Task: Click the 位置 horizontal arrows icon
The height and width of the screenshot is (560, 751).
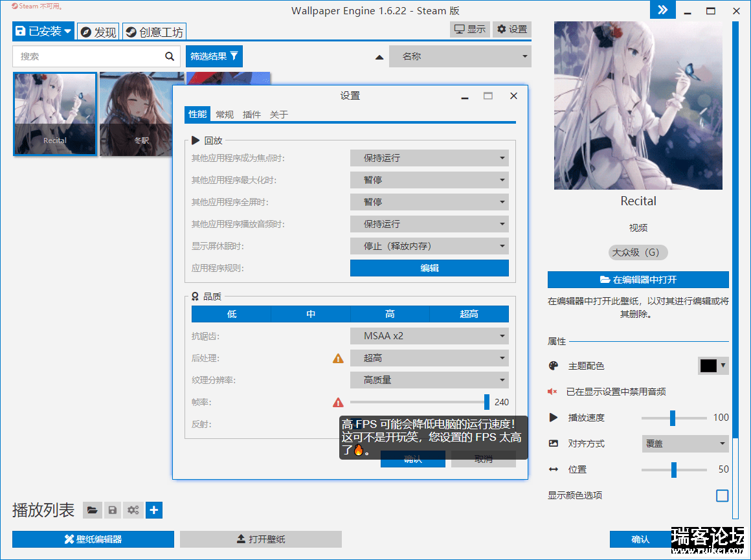Action: click(x=553, y=469)
